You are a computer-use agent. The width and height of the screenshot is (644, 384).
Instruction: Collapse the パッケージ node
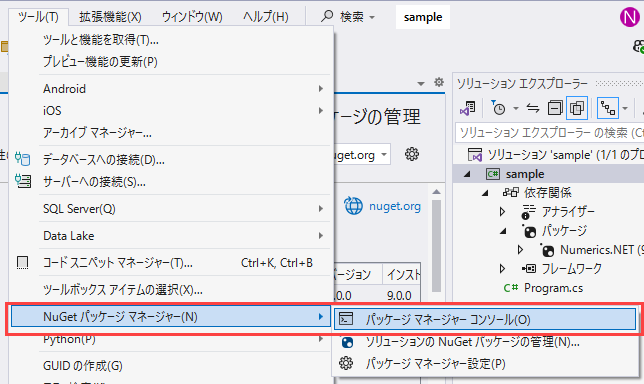[x=503, y=231]
